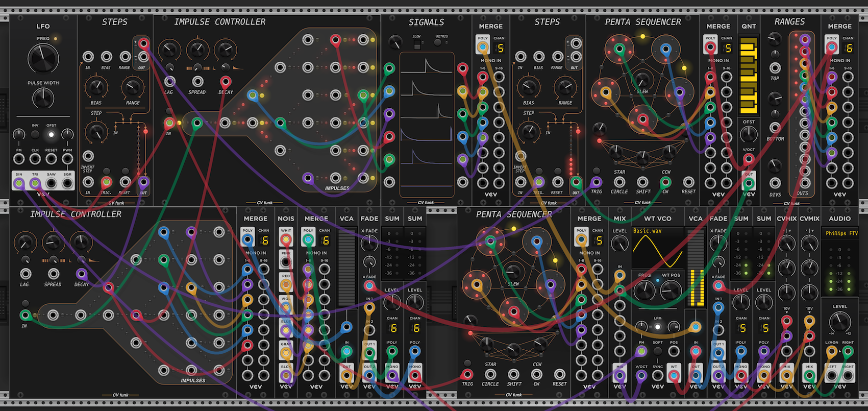Click the NOIS module PINK output jack
This screenshot has width=868, height=411.
click(286, 262)
